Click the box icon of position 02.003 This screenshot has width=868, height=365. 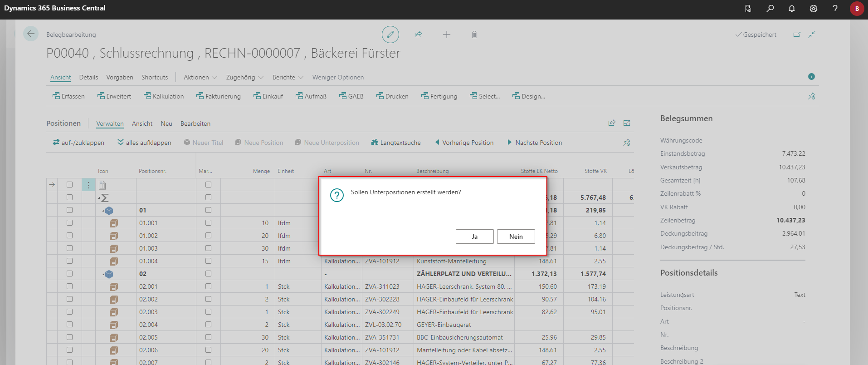pos(114,312)
